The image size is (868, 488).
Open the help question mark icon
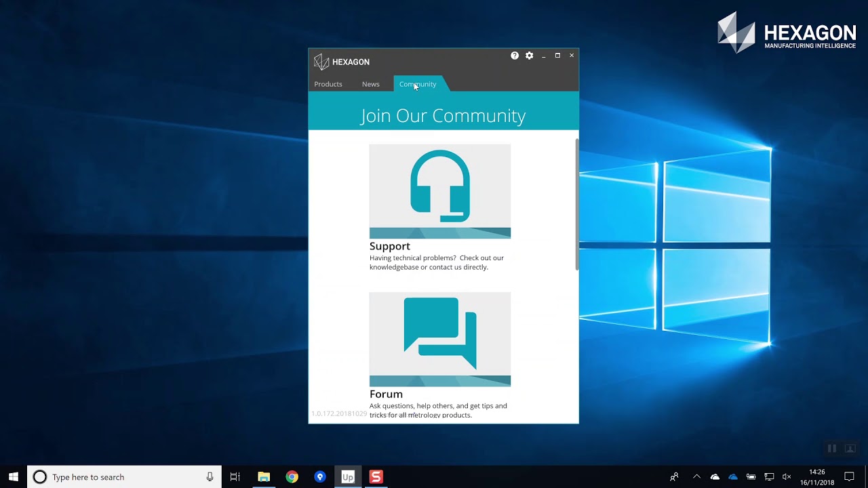[515, 56]
